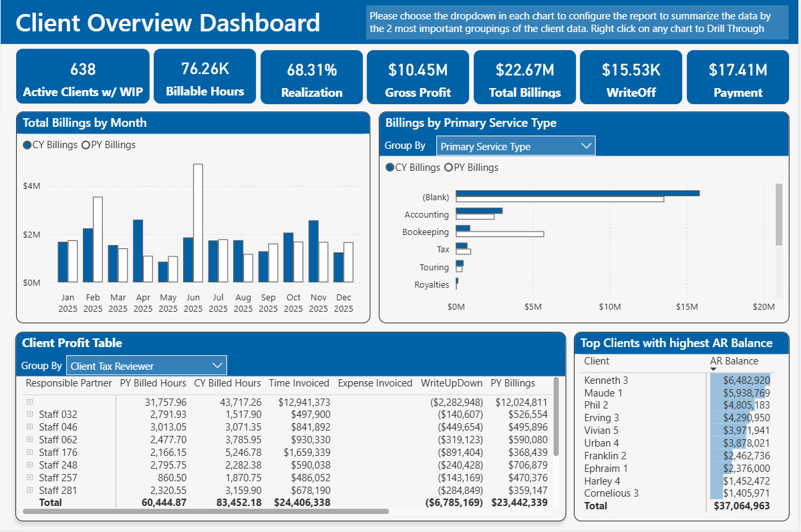Sort by Expense Invoiced column header
Viewport: 801px width, 532px height.
pos(375,383)
